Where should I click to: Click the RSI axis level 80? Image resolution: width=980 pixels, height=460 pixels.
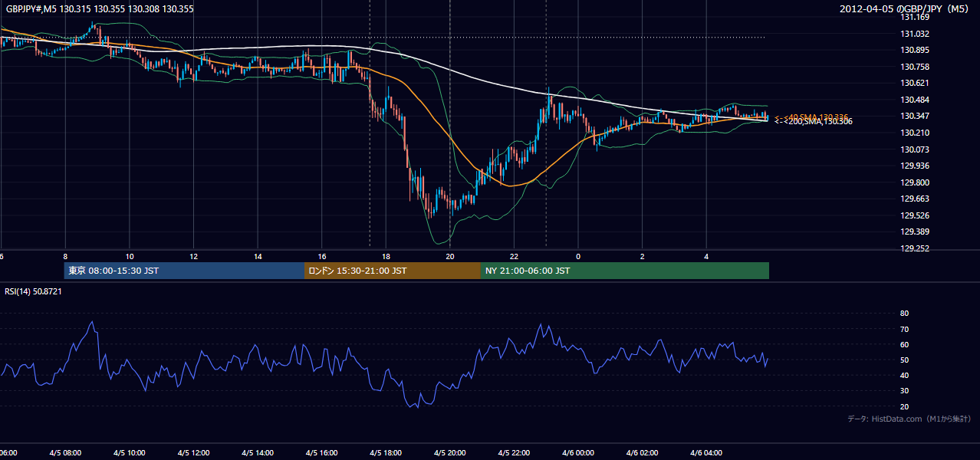(x=905, y=314)
